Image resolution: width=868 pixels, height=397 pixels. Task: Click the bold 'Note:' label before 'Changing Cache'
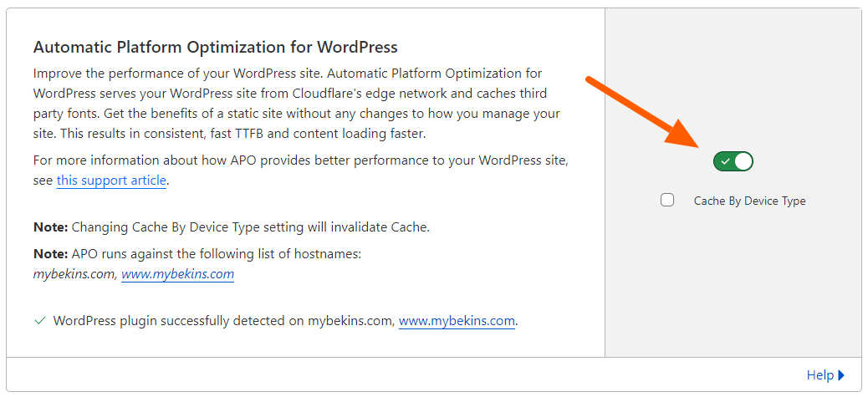click(x=50, y=227)
